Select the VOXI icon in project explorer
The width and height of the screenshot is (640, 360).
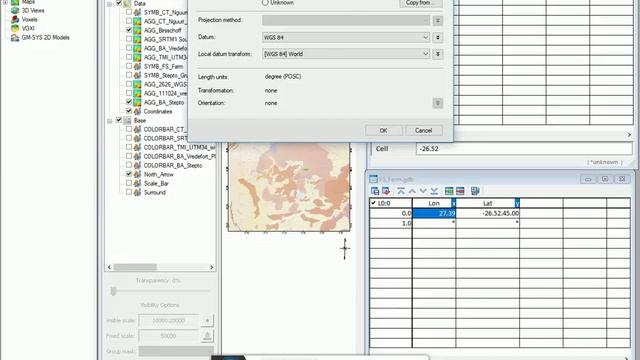(x=15, y=29)
